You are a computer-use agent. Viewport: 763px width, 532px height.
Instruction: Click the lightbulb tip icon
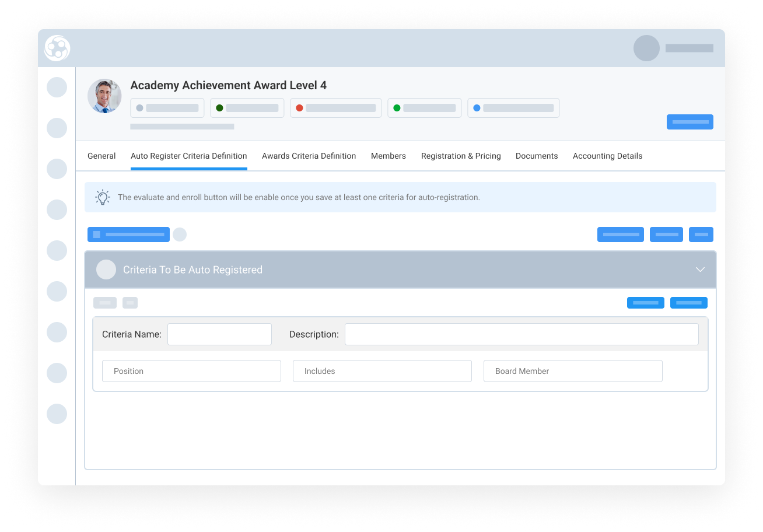103,197
